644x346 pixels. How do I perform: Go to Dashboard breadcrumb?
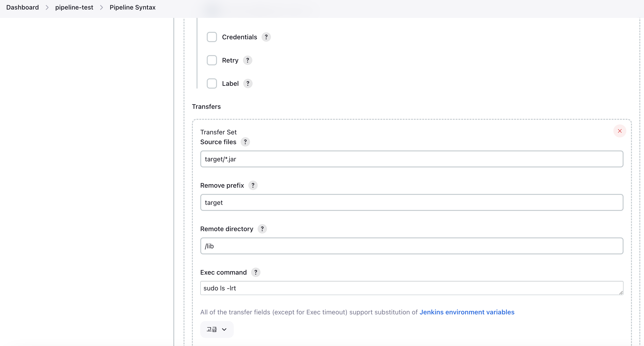pyautogui.click(x=23, y=7)
